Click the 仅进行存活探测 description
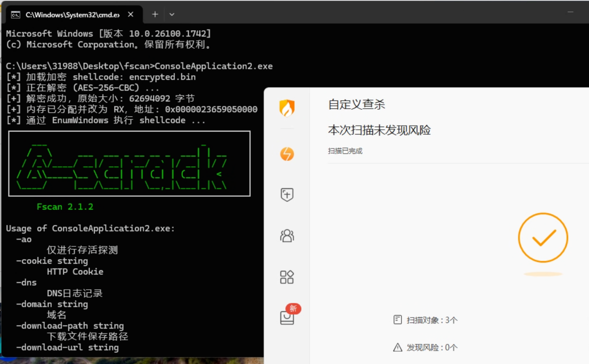589x364 pixels. point(82,250)
